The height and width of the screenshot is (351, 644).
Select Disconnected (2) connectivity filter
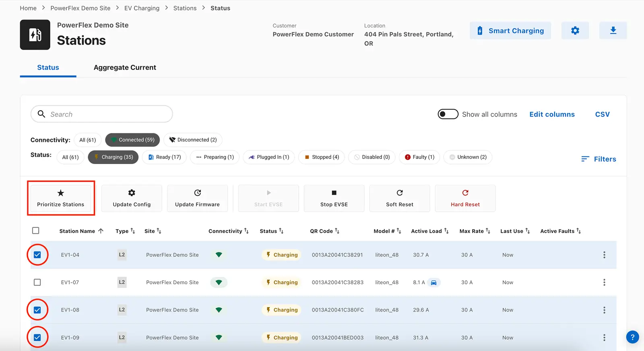pyautogui.click(x=193, y=140)
